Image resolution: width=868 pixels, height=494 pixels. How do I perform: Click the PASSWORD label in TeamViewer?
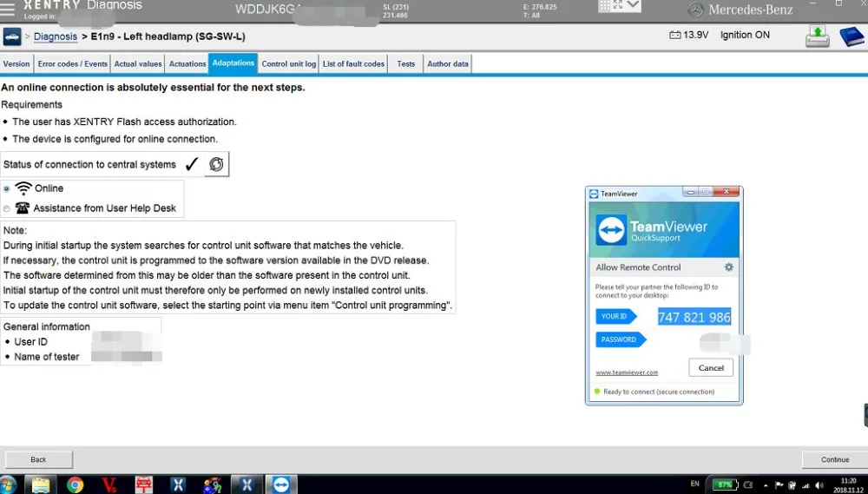point(621,339)
